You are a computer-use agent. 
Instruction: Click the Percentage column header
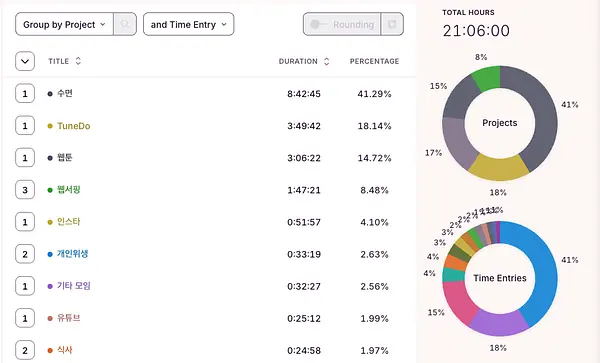click(374, 61)
